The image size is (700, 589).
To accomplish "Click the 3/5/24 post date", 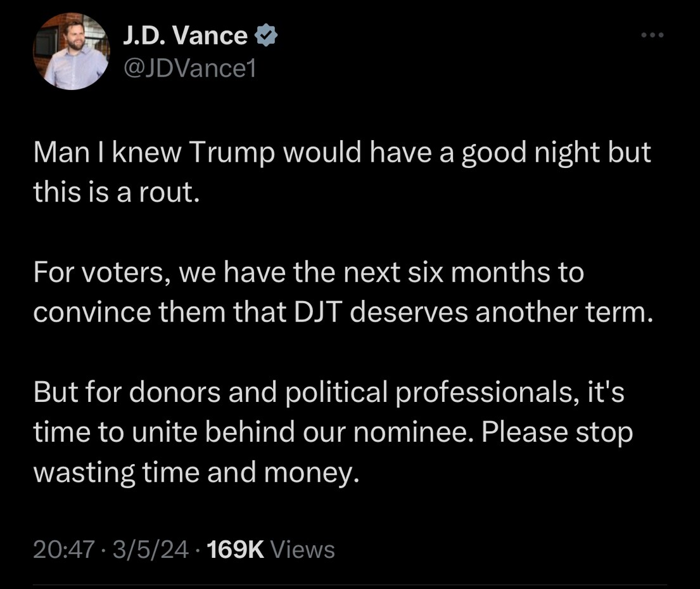I will coord(150,549).
